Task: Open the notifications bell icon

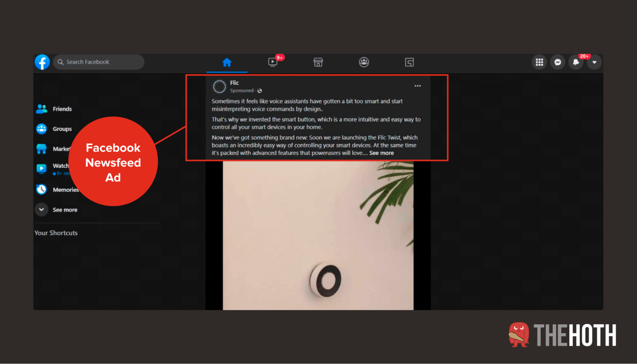Action: [x=576, y=62]
